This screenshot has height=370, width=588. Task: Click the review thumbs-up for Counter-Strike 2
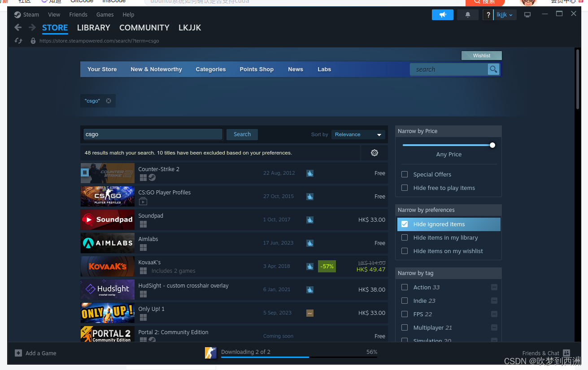[310, 173]
